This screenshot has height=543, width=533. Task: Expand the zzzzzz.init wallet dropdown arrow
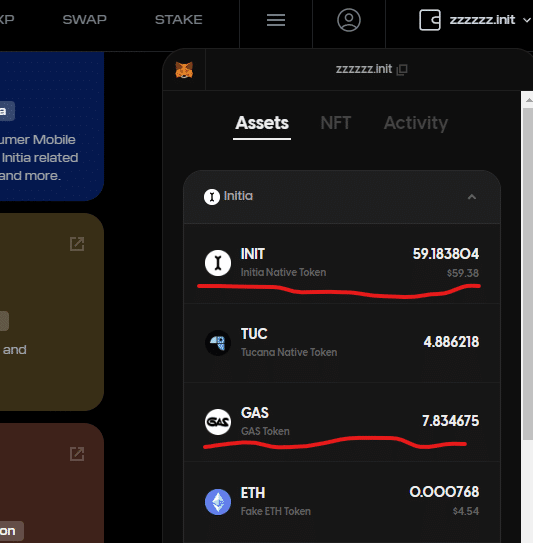click(x=526, y=20)
